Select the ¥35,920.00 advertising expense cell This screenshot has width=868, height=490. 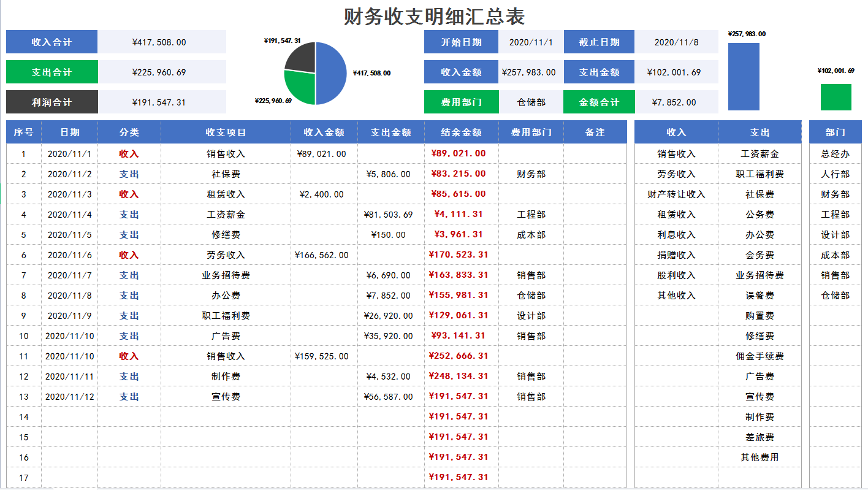pos(391,336)
